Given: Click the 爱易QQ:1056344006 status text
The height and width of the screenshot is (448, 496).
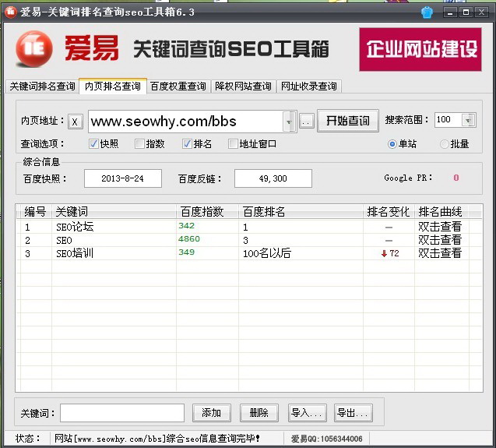Looking at the screenshot, I should [326, 439].
